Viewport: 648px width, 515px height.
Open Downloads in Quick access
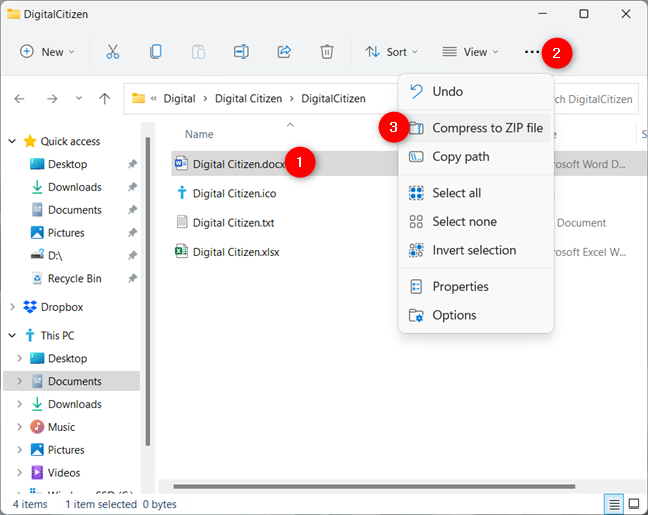74,187
